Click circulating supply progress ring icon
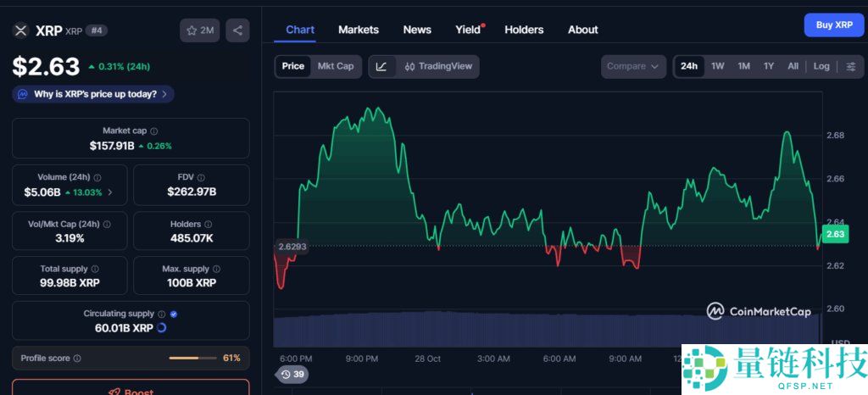Screen dimensions: 868x395 pyautogui.click(x=162, y=327)
